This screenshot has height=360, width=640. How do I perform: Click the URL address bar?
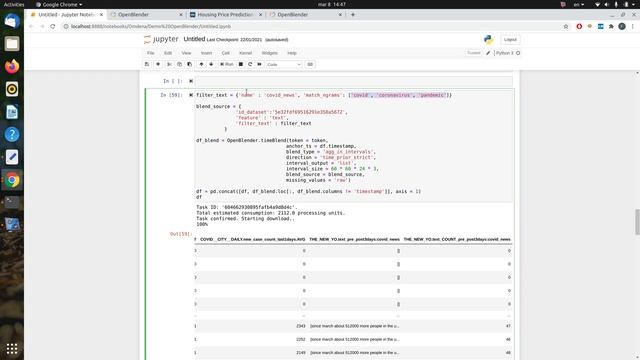click(310, 26)
